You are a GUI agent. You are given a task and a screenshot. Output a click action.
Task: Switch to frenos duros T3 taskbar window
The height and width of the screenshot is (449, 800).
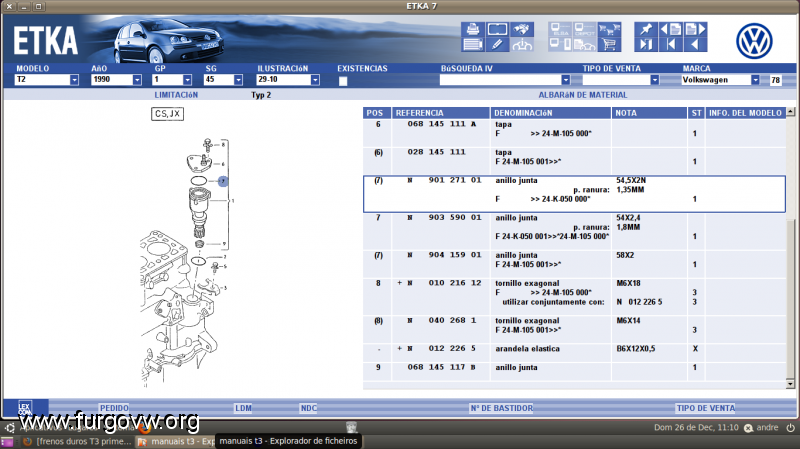[x=78, y=441]
